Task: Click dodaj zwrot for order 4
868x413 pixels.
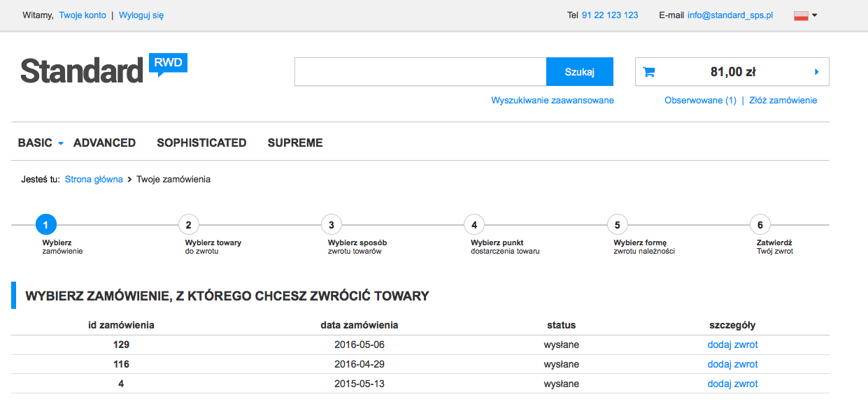Action: [732, 384]
